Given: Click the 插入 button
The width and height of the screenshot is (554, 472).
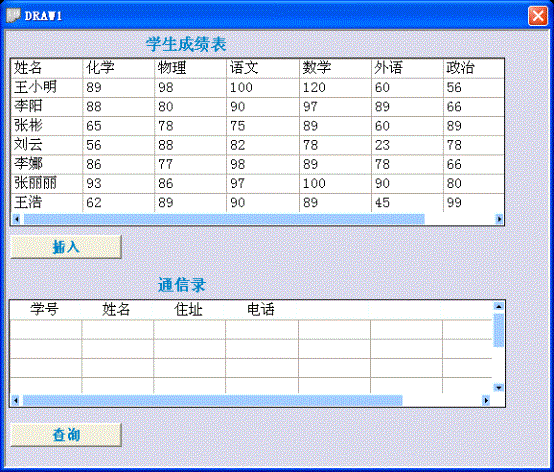Looking at the screenshot, I should tap(66, 247).
